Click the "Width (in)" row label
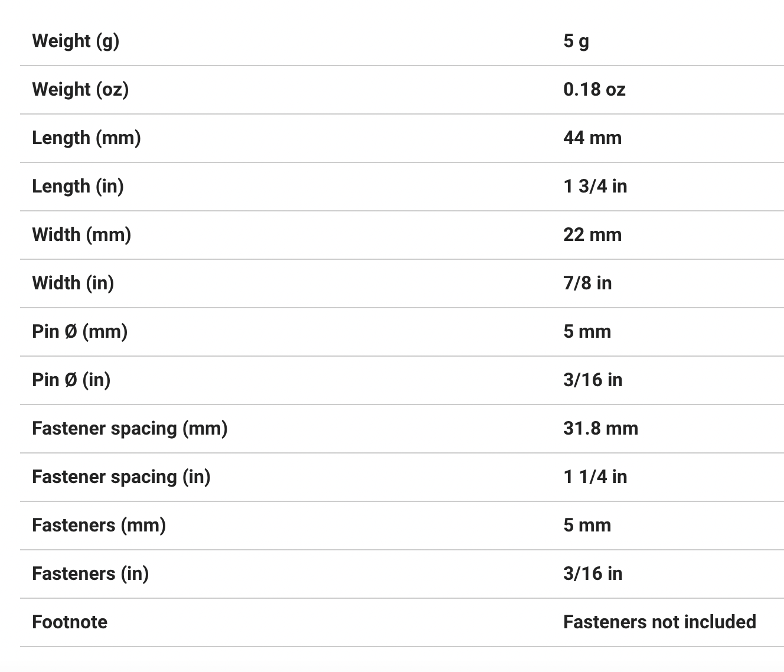The height and width of the screenshot is (672, 784). [x=73, y=283]
